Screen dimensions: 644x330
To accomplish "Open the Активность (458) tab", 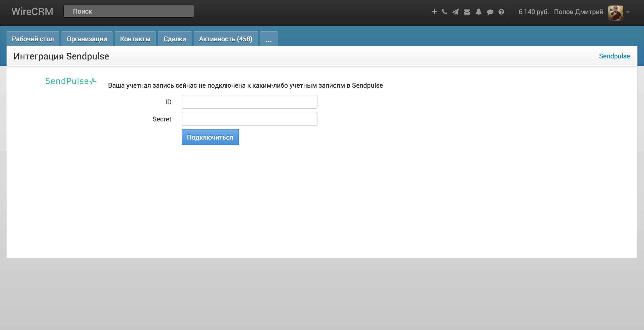I will (x=226, y=39).
